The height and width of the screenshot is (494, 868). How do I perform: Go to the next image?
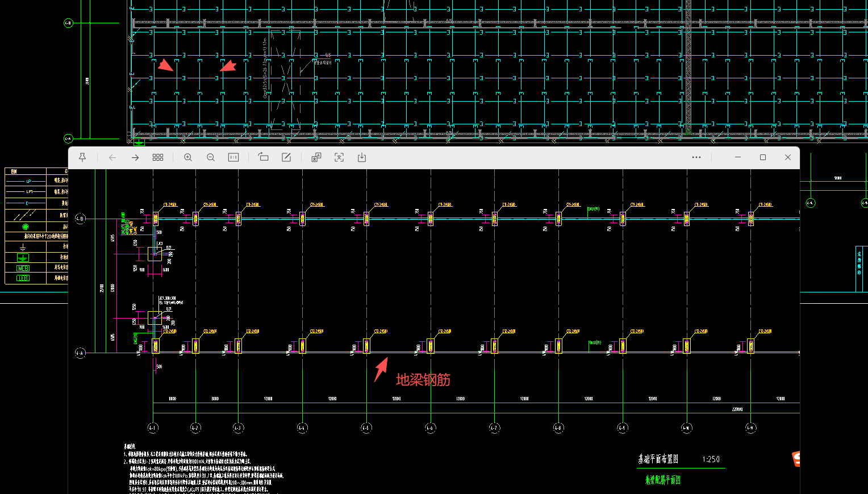coord(135,157)
